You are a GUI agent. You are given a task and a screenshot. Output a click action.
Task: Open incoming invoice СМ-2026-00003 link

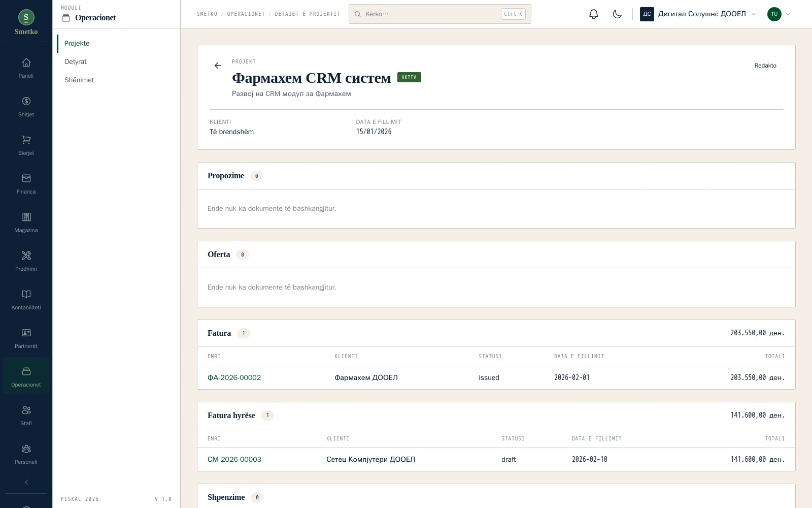pyautogui.click(x=234, y=459)
